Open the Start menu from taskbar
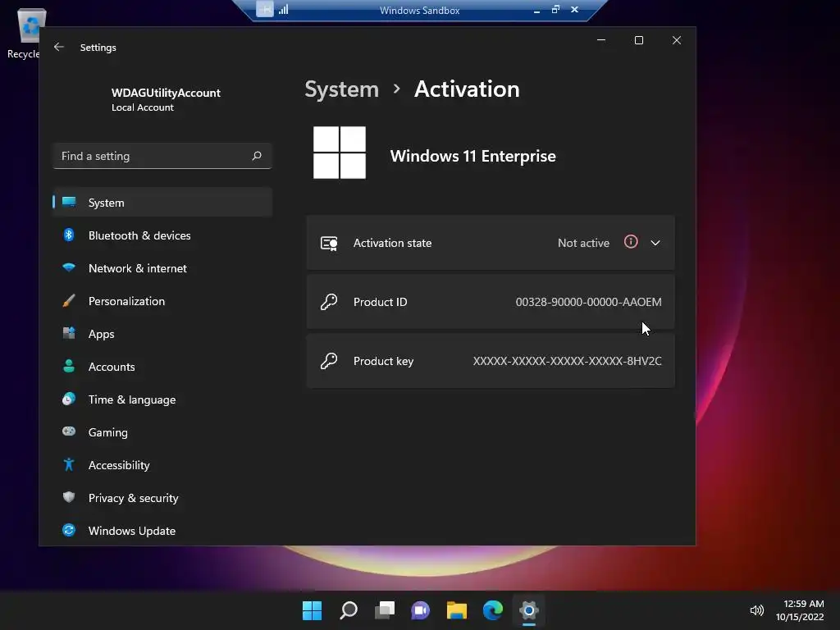840x630 pixels. (312, 610)
